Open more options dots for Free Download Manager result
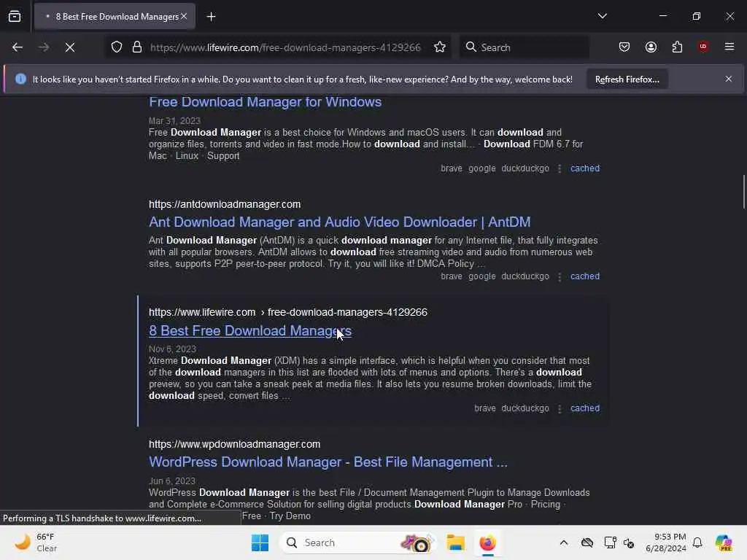The height and width of the screenshot is (560, 747). [x=560, y=168]
